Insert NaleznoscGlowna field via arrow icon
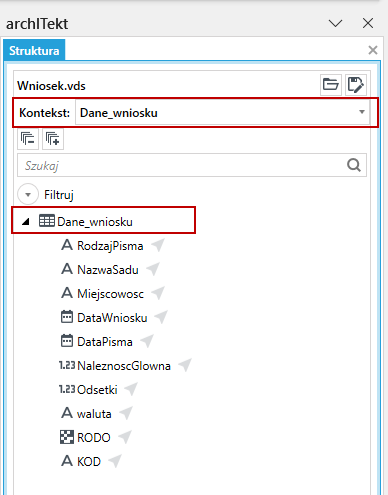Viewport: 388px width, 495px height. (x=185, y=365)
